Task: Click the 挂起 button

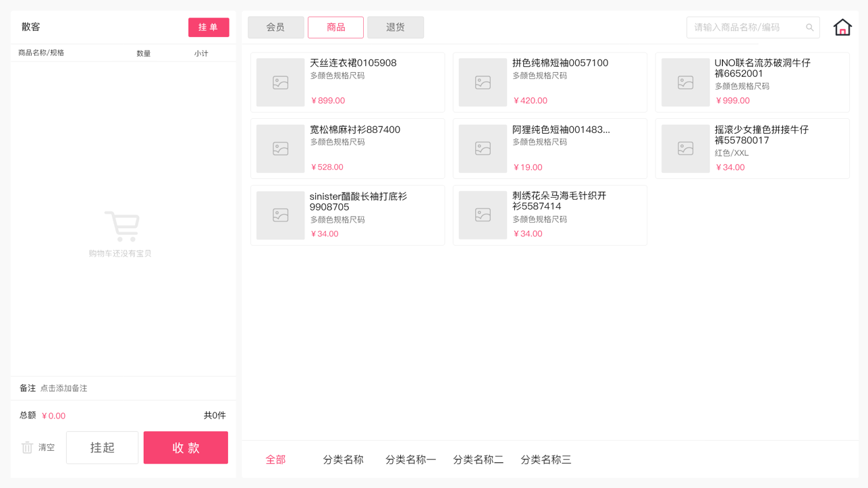Action: (102, 448)
